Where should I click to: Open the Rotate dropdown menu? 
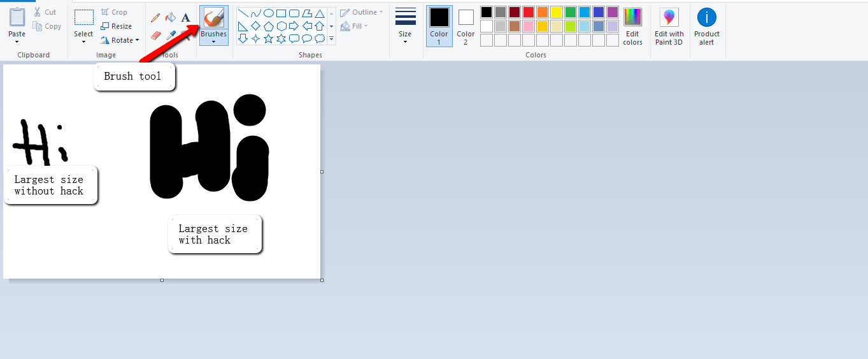120,40
